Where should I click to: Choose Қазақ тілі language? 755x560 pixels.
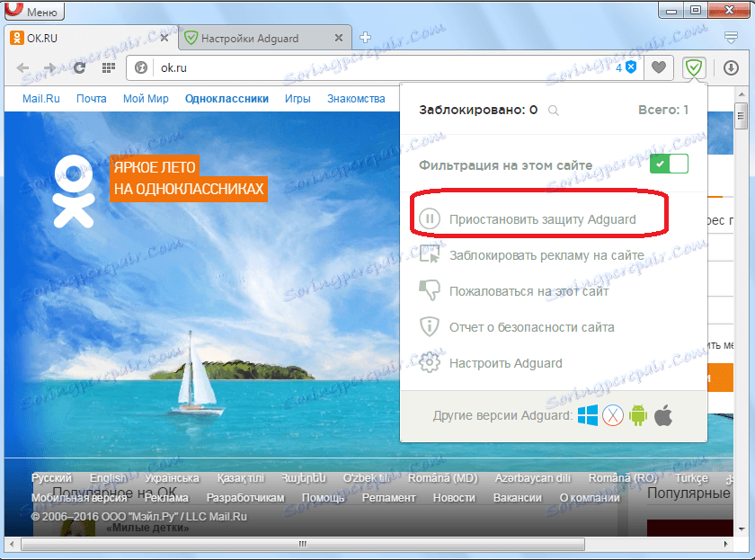(x=240, y=478)
